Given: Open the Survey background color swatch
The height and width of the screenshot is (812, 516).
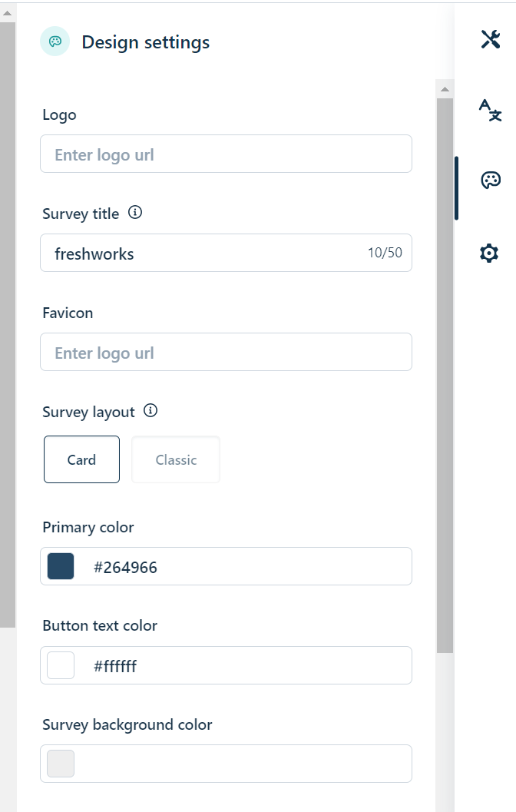Looking at the screenshot, I should click(x=61, y=764).
